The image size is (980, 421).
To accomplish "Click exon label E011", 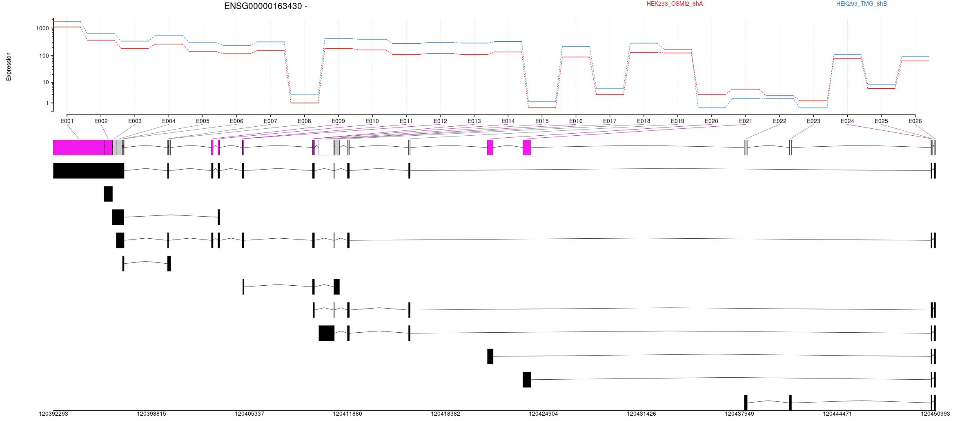I will tap(406, 121).
